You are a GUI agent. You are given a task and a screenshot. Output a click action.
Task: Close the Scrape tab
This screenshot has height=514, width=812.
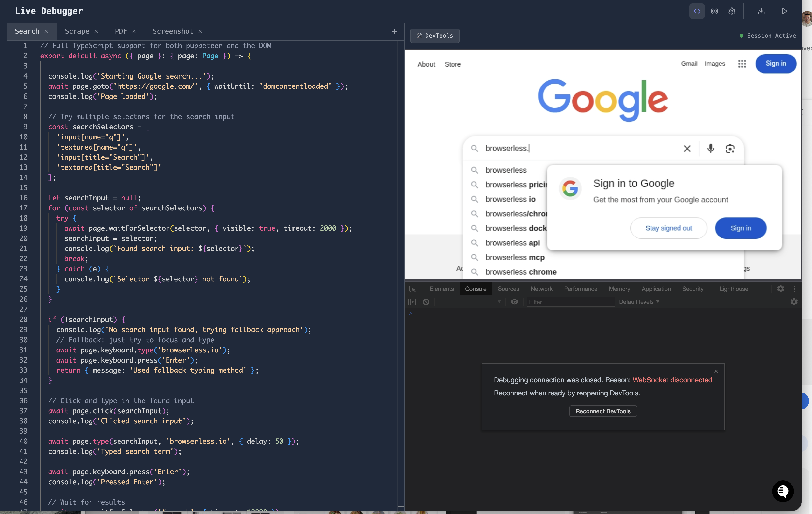[96, 31]
